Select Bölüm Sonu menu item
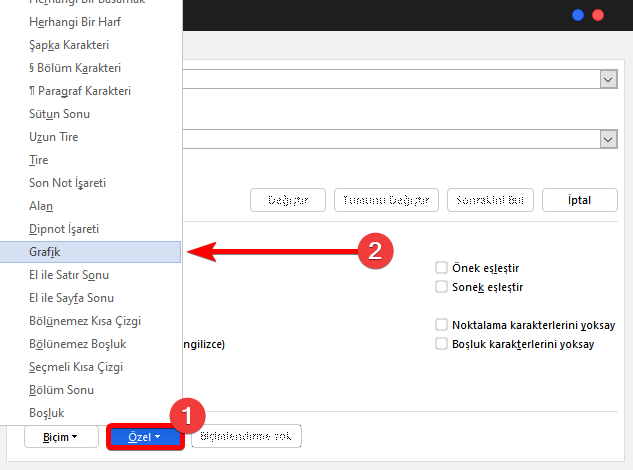This screenshot has height=470, width=633. coord(61,390)
